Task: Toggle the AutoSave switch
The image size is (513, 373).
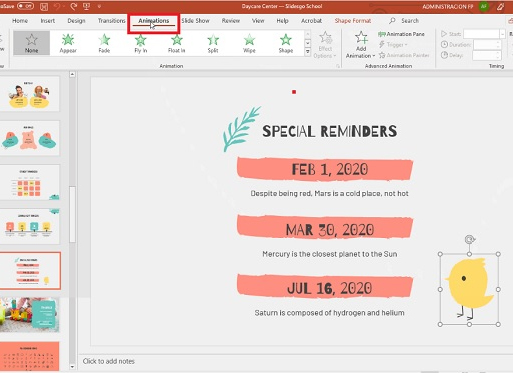Action: click(26, 6)
